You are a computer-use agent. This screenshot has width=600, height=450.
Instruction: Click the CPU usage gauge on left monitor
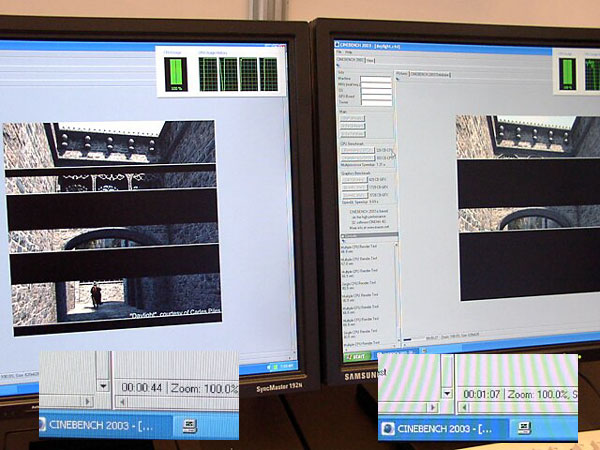[176, 74]
